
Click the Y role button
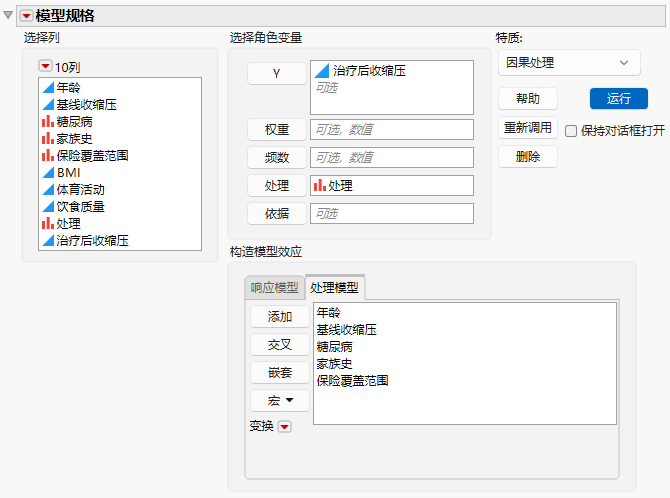click(277, 74)
